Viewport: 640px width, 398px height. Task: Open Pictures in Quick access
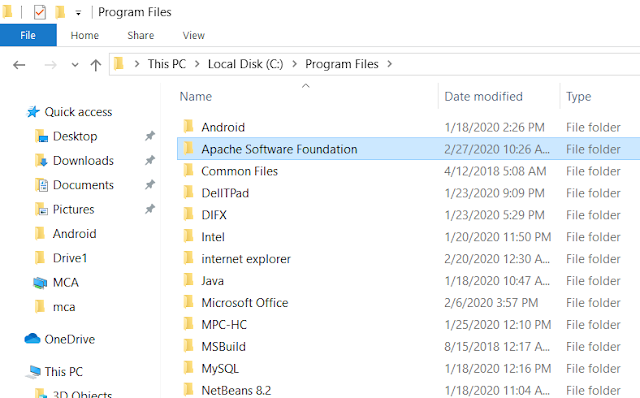(73, 209)
